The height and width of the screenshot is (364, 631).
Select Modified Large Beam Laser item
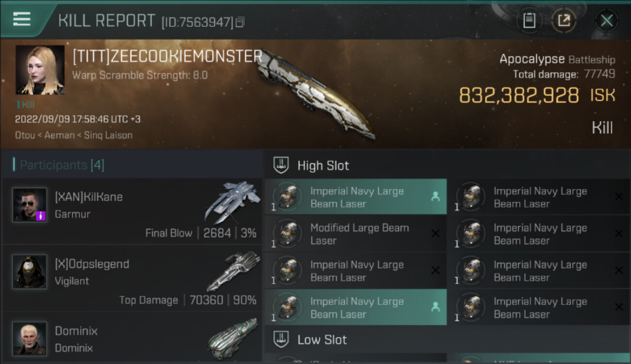tap(355, 234)
